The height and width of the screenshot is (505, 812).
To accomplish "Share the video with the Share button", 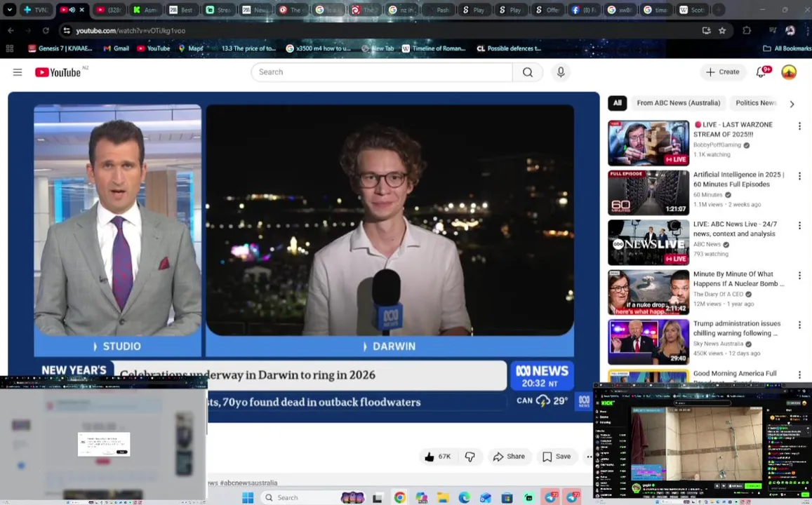I will [x=509, y=457].
